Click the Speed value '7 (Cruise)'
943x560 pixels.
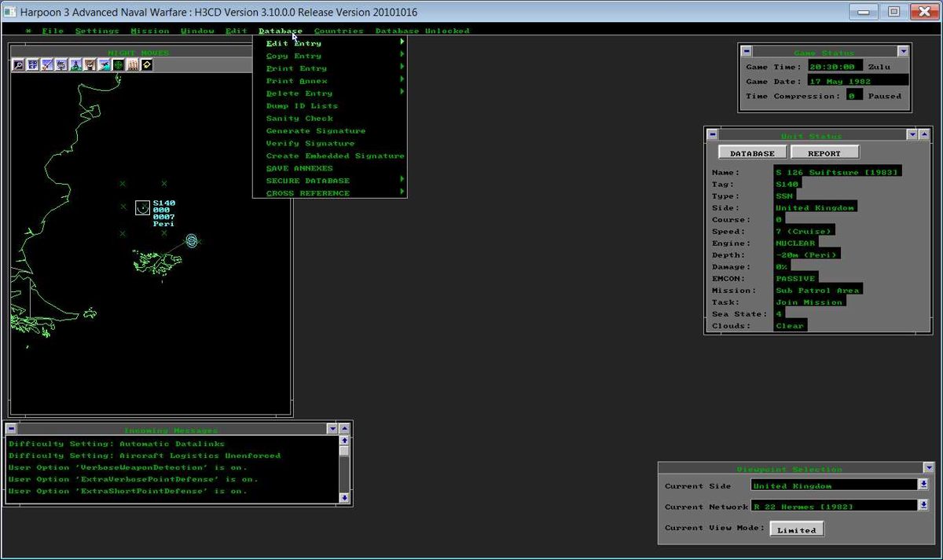804,231
